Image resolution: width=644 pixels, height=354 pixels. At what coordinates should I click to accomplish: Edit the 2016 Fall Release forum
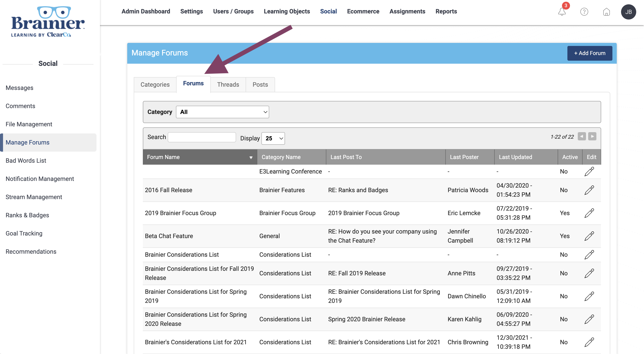click(x=589, y=190)
